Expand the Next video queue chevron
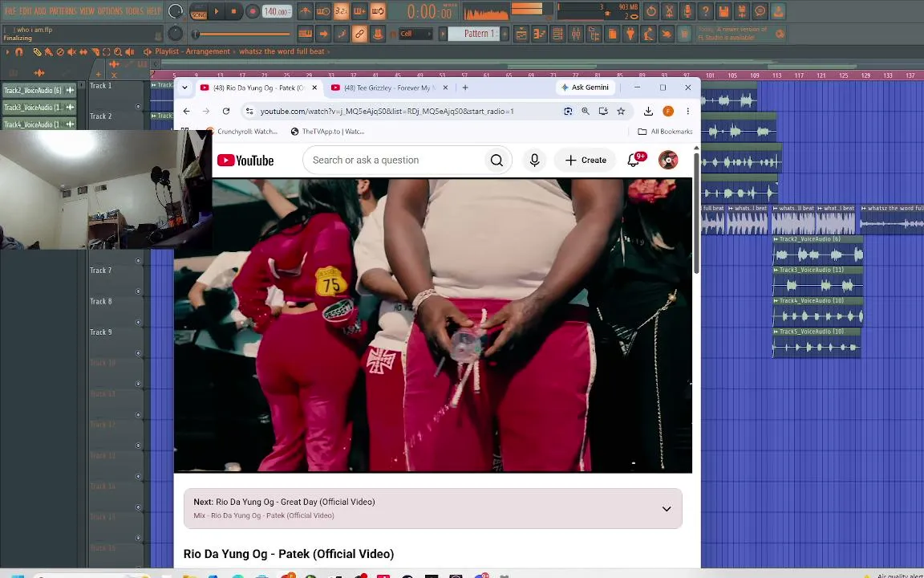The width and height of the screenshot is (924, 578). (x=667, y=509)
